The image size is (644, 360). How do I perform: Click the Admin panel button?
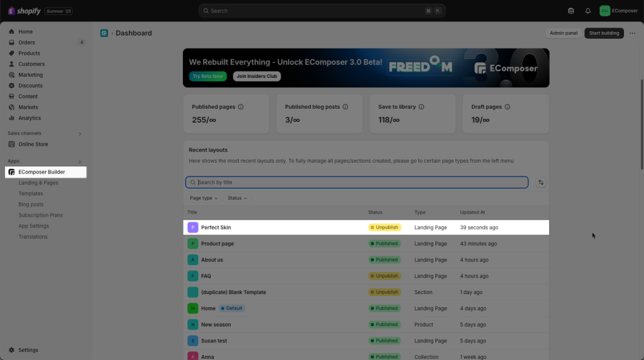[563, 33]
